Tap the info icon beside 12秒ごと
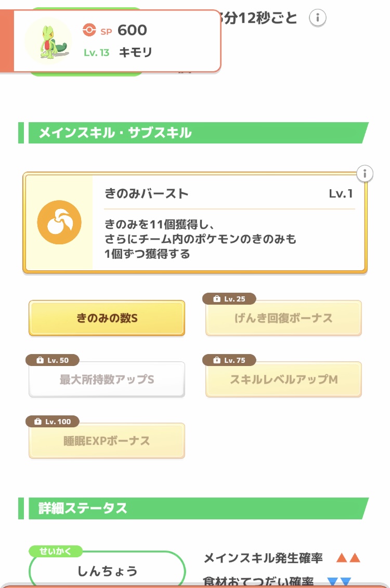The image size is (390, 588). tap(317, 18)
